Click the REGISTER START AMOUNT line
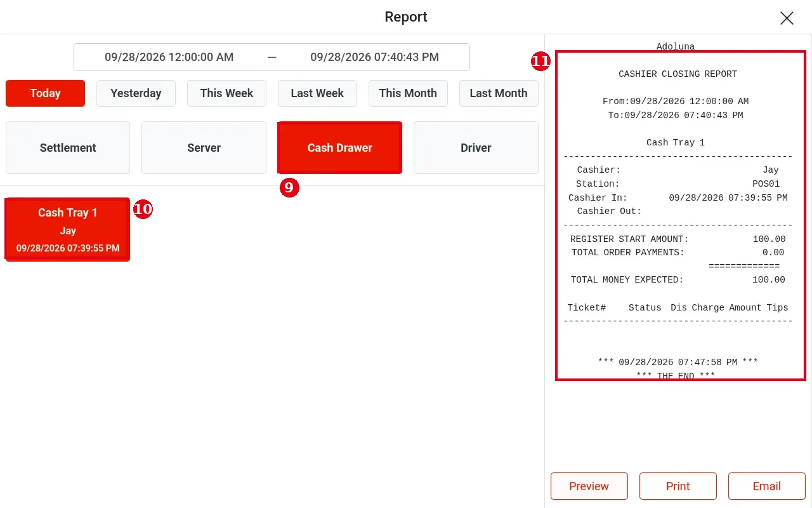 678,239
